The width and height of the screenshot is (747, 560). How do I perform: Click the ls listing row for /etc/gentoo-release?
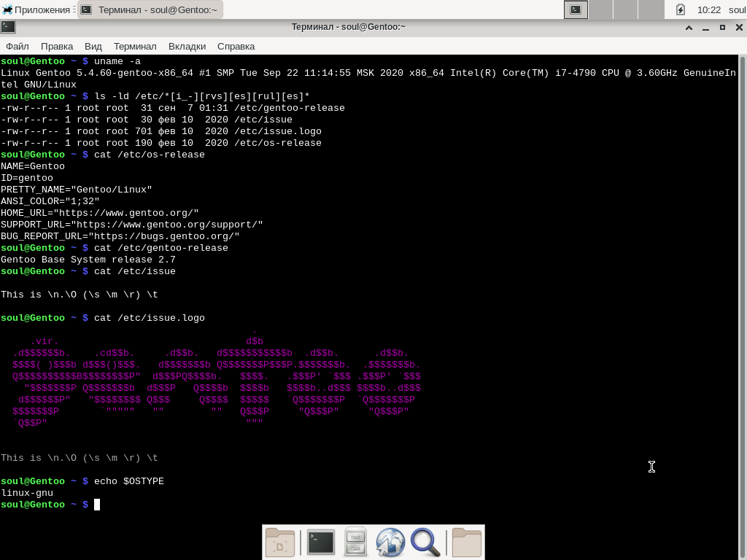pyautogui.click(x=172, y=108)
